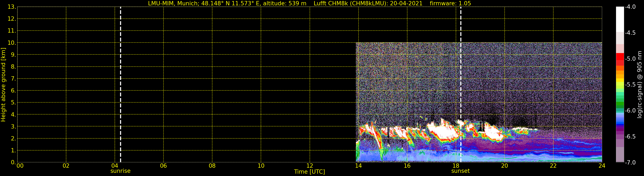Click the '6.' height tick label
This screenshot has height=176, width=644.
(x=13, y=91)
